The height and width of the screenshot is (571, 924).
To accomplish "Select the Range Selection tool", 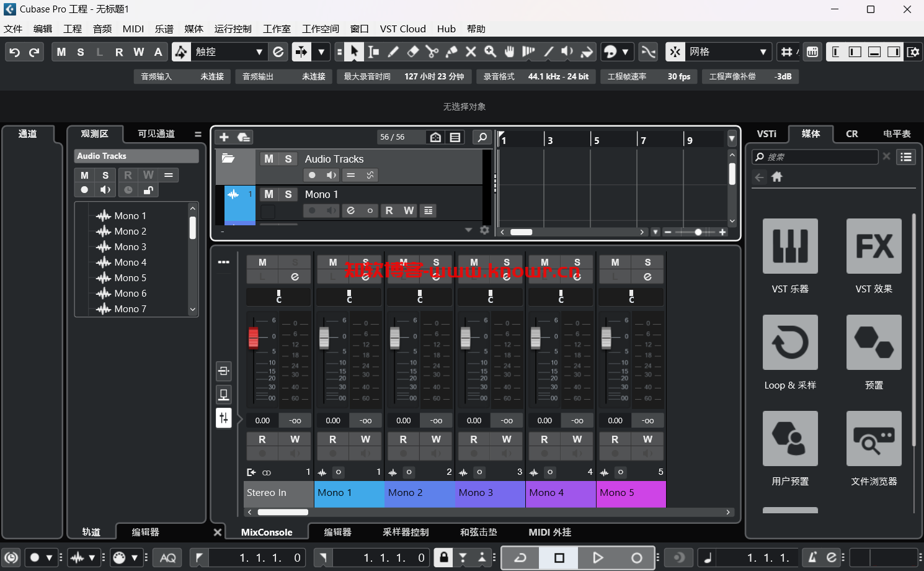I will coord(373,52).
